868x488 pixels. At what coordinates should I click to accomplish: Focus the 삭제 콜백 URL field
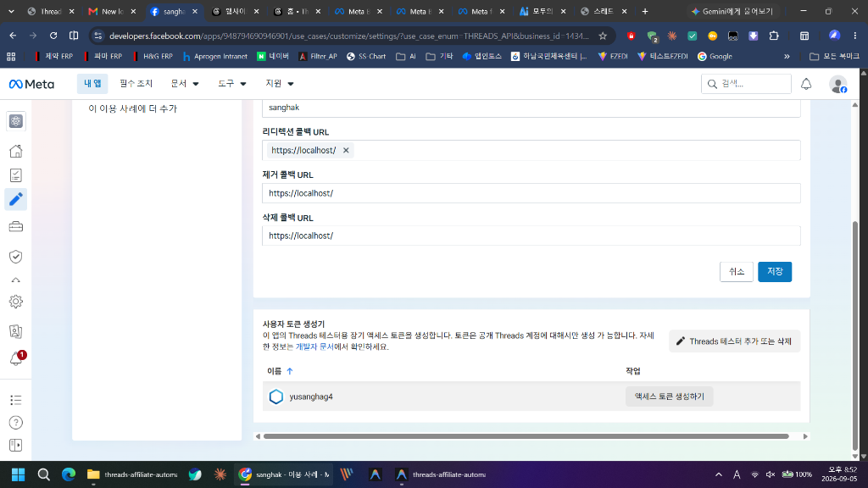[x=531, y=236]
